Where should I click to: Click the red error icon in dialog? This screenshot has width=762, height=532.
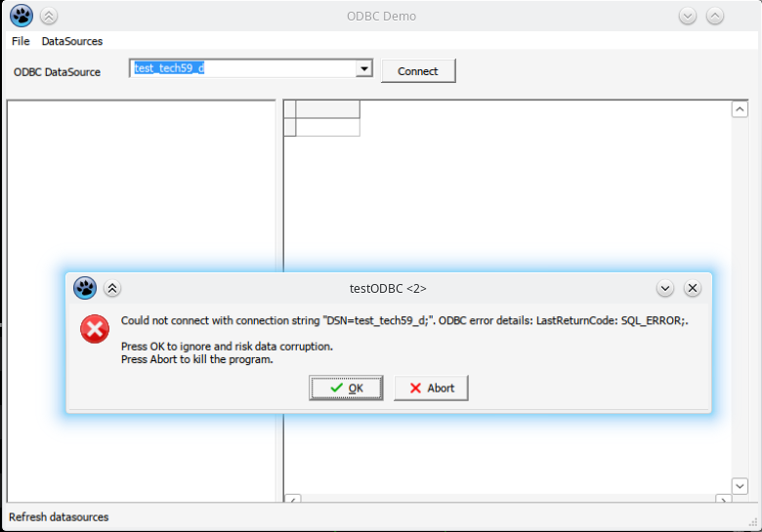(x=95, y=329)
